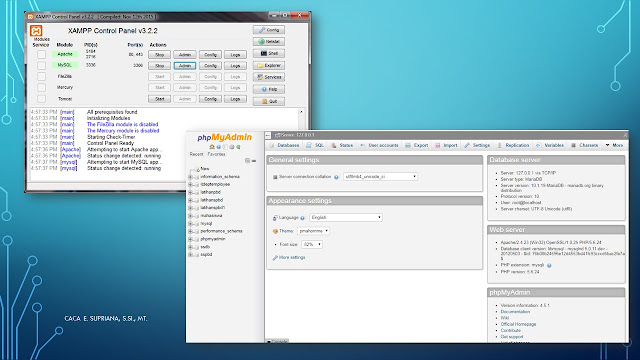This screenshot has width=640, height=360.
Task: Expand performance_schema database node
Action: click(x=190, y=231)
